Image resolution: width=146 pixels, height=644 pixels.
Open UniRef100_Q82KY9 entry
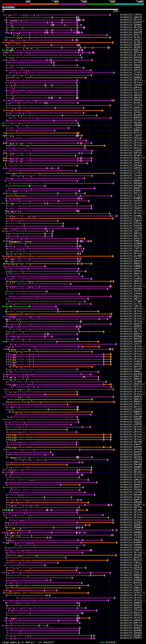pos(131,324)
